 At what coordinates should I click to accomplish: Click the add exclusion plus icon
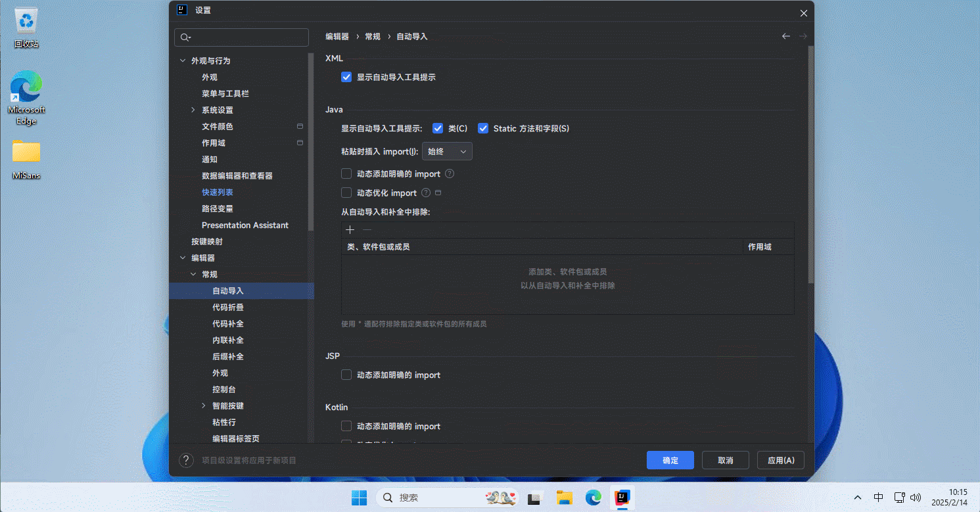(x=350, y=230)
